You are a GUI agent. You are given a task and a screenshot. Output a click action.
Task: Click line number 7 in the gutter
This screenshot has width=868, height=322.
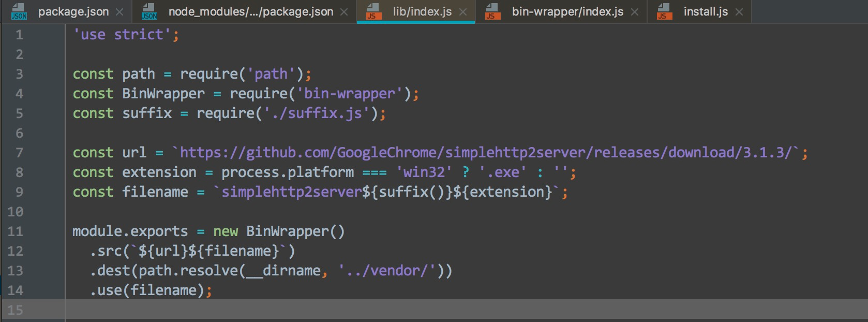[x=19, y=153]
